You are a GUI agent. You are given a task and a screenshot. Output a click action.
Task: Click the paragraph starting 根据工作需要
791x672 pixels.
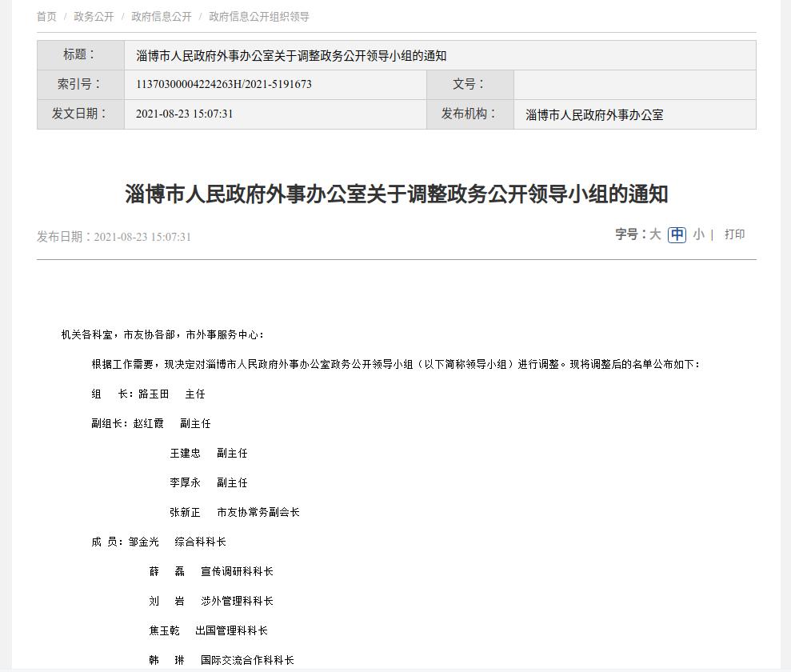pyautogui.click(x=396, y=364)
